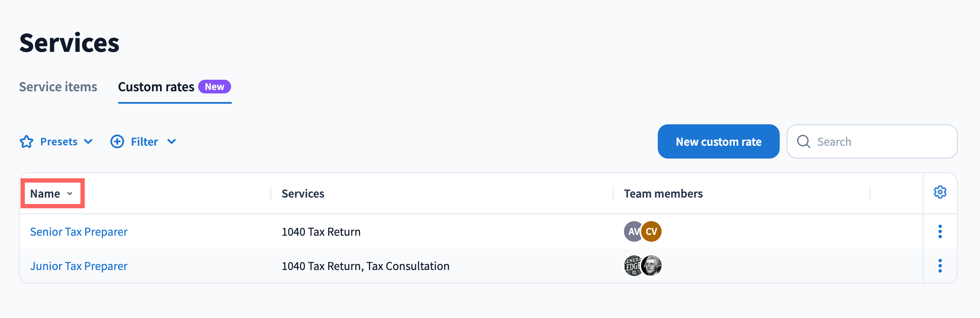Click the portrait avatar in Junior row
This screenshot has height=318, width=980.
(x=652, y=266)
